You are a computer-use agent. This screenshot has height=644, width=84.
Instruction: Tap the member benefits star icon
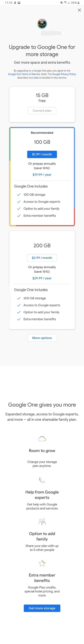(42, 563)
